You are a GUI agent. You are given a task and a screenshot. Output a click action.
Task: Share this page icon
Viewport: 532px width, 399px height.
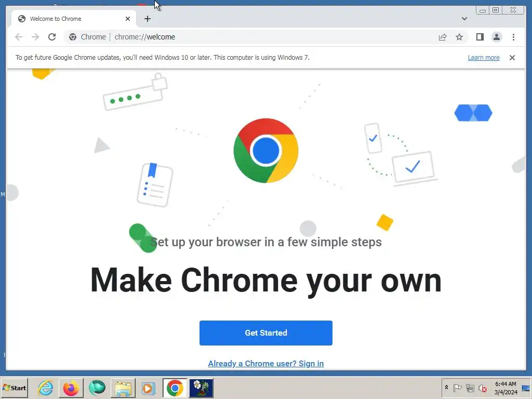pos(443,37)
